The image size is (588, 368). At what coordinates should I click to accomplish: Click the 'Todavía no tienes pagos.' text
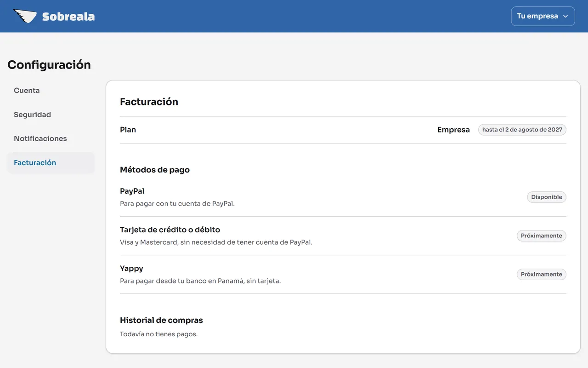tap(158, 334)
